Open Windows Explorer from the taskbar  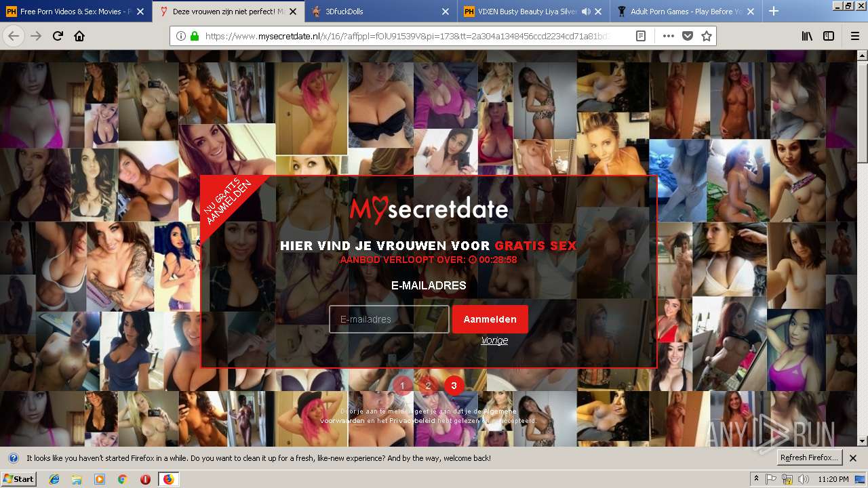click(x=77, y=479)
